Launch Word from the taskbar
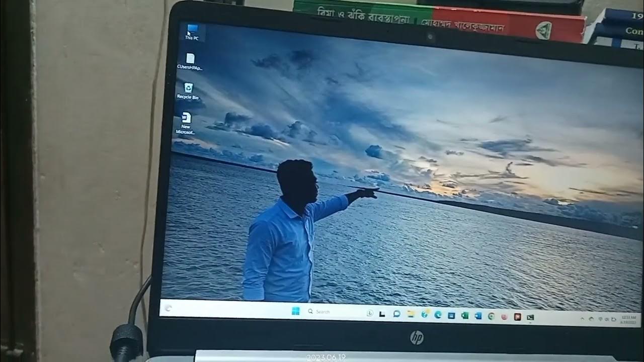 coord(478,316)
